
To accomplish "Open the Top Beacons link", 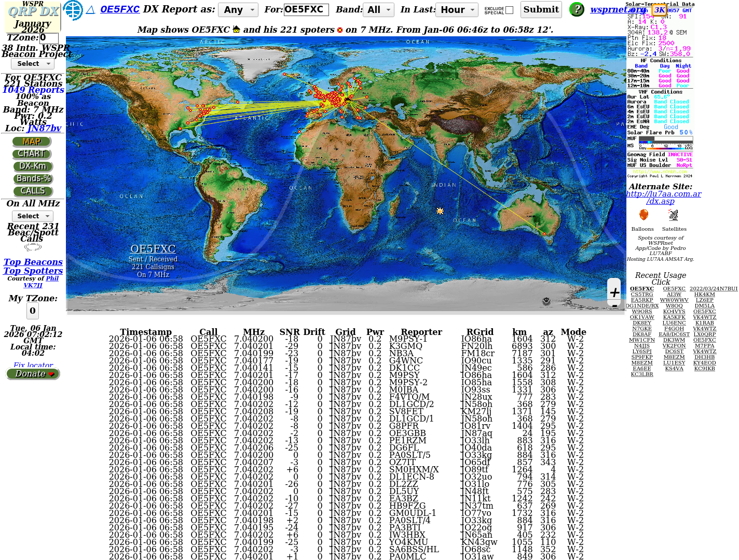I will point(33,262).
